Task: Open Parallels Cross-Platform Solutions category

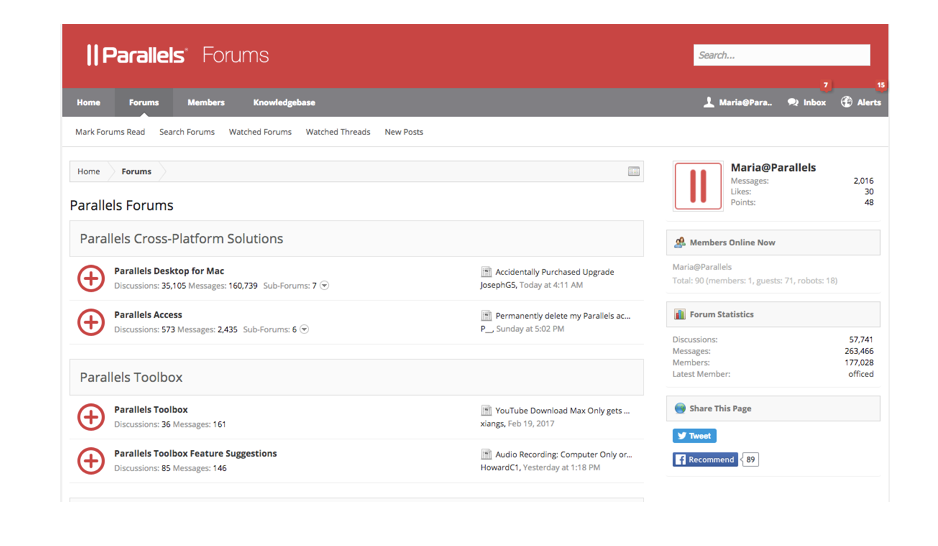Action: [181, 239]
